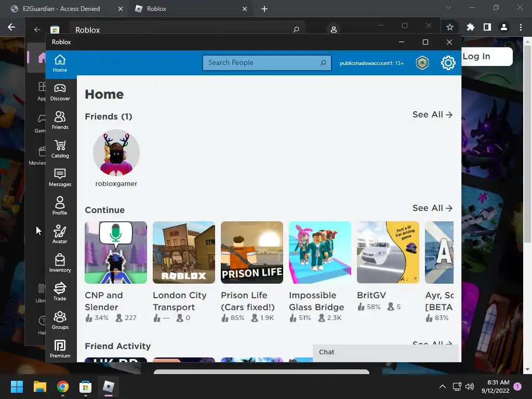The width and height of the screenshot is (532, 399).
Task: Open Profile in Roblox sidebar
Action: (60, 206)
